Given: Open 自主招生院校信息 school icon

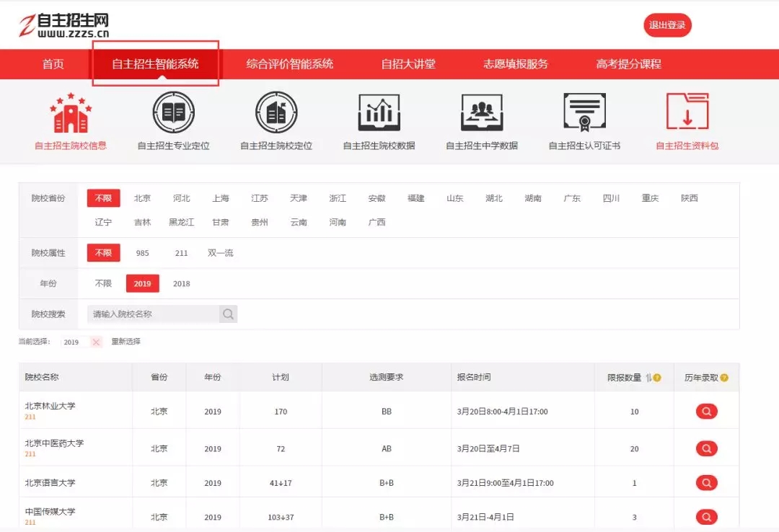Looking at the screenshot, I should coord(71,114).
